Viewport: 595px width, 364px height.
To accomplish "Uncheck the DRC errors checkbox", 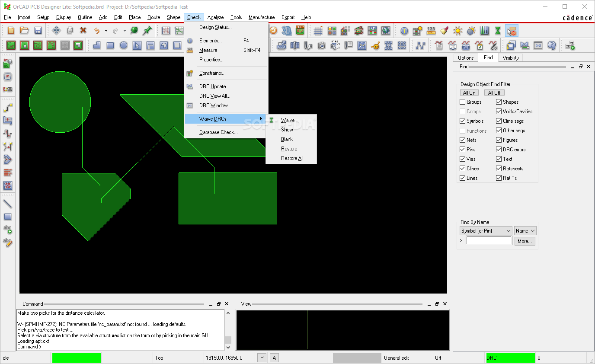I will 499,150.
